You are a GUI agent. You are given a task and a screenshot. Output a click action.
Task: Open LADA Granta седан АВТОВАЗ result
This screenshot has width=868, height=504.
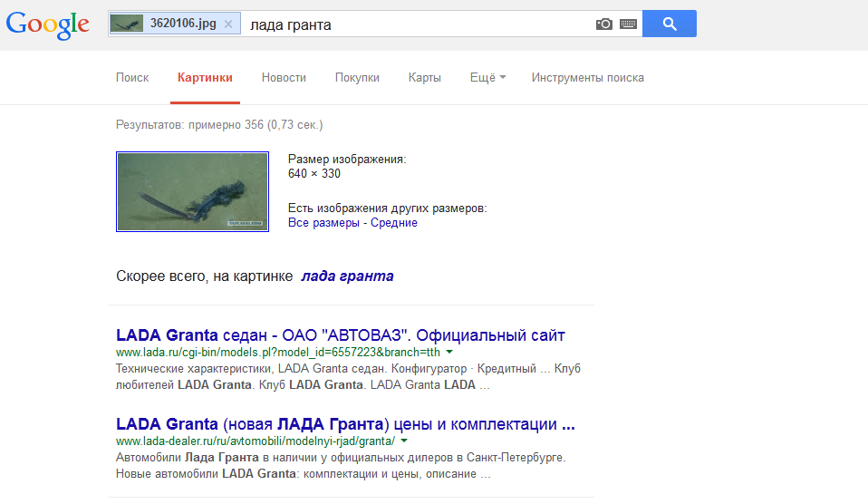(341, 335)
